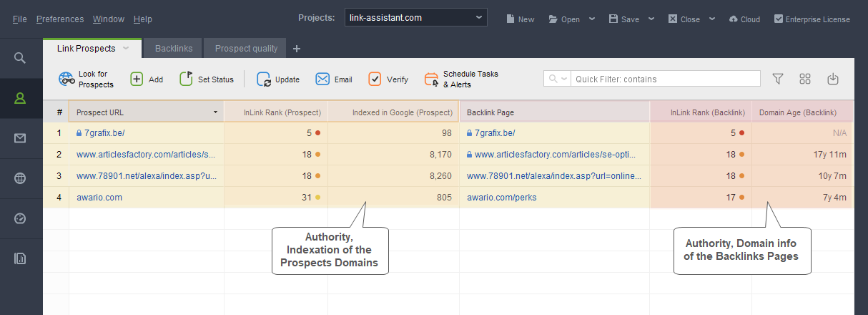Open the Look for Prospects tool
This screenshot has width=868, height=315.
click(x=86, y=79)
